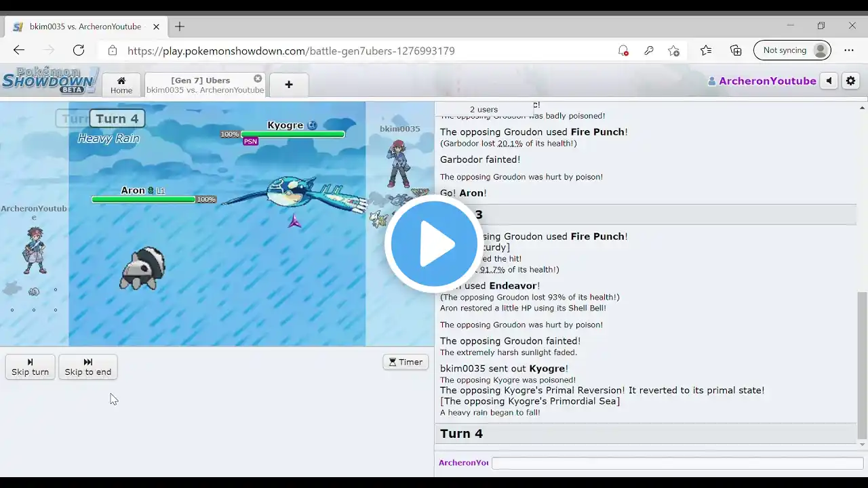The height and width of the screenshot is (488, 868).
Task: Click Kyogre's green HP bar
Action: 293,134
